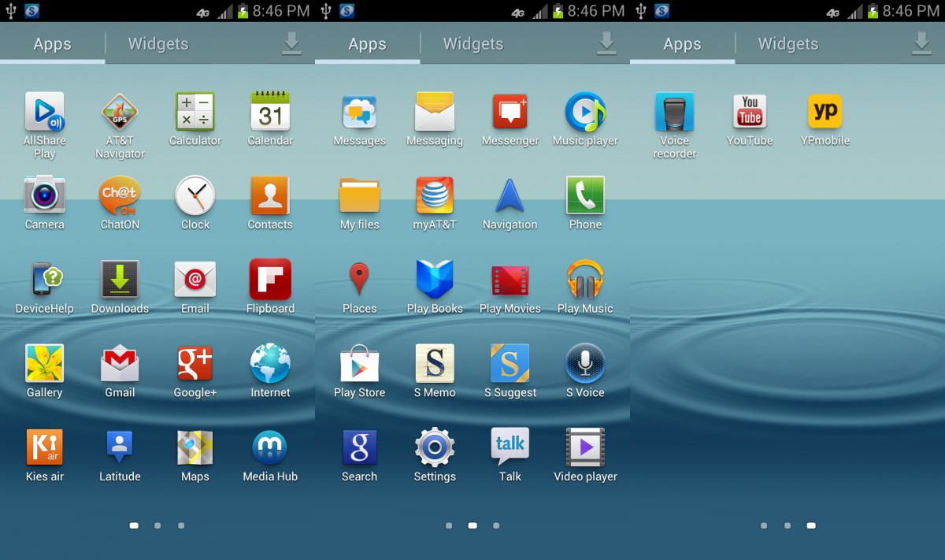
Task: Open Gmail
Action: pyautogui.click(x=120, y=363)
